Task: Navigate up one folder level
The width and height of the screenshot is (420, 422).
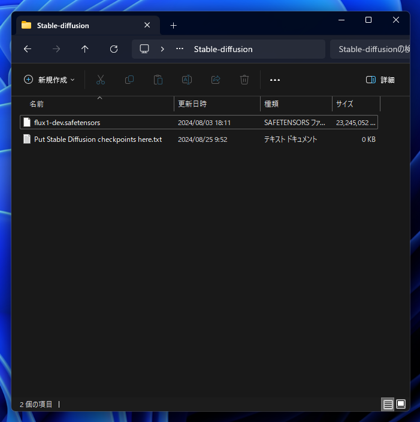Action: coord(85,49)
